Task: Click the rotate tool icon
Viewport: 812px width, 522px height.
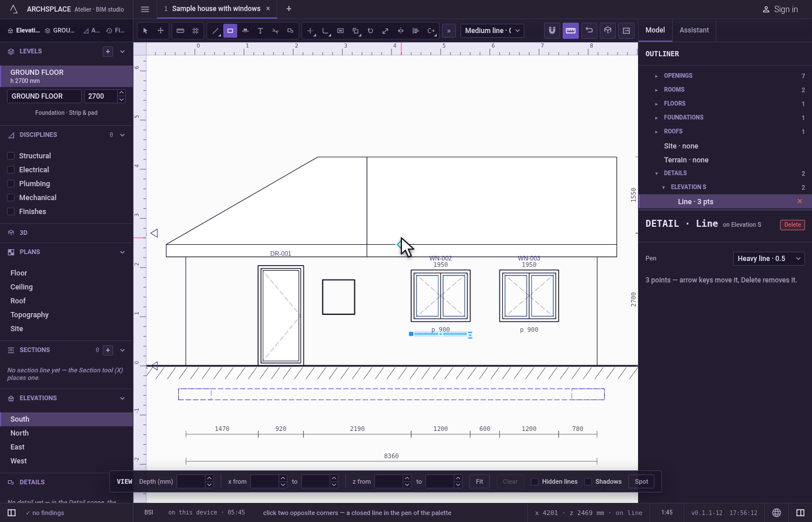Action: (x=371, y=31)
